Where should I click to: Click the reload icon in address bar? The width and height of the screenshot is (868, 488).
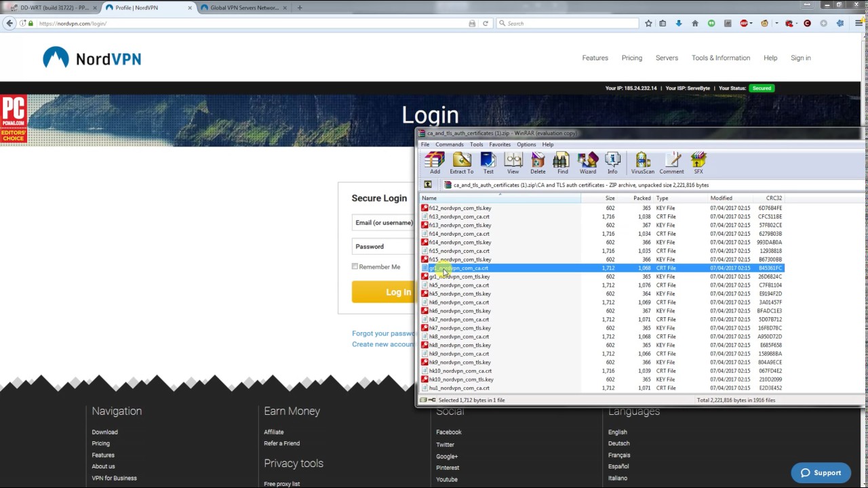tap(486, 23)
